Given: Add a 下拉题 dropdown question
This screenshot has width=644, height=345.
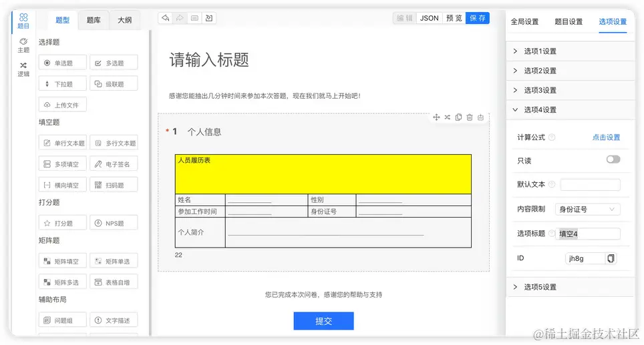Looking at the screenshot, I should 63,83.
